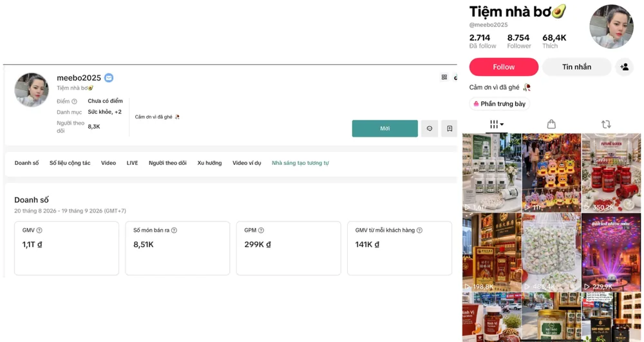Switch to the Số liệu cộng tác tab

point(70,163)
